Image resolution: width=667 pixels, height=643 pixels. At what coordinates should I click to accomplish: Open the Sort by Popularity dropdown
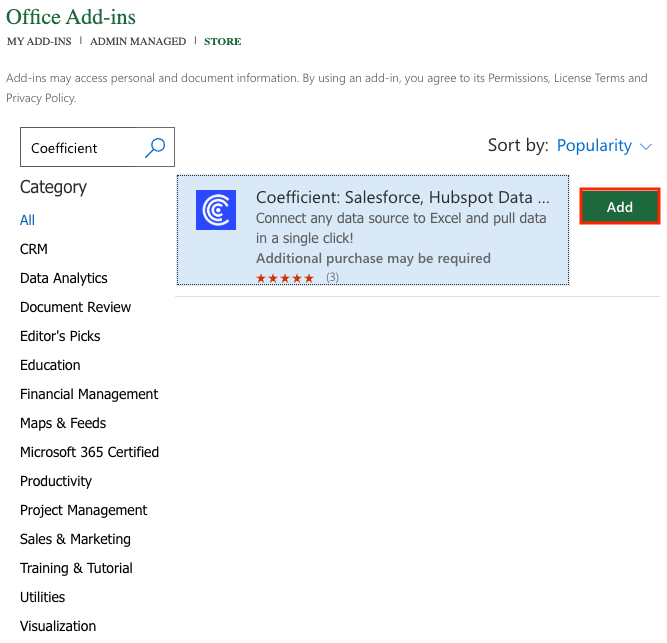tap(604, 146)
